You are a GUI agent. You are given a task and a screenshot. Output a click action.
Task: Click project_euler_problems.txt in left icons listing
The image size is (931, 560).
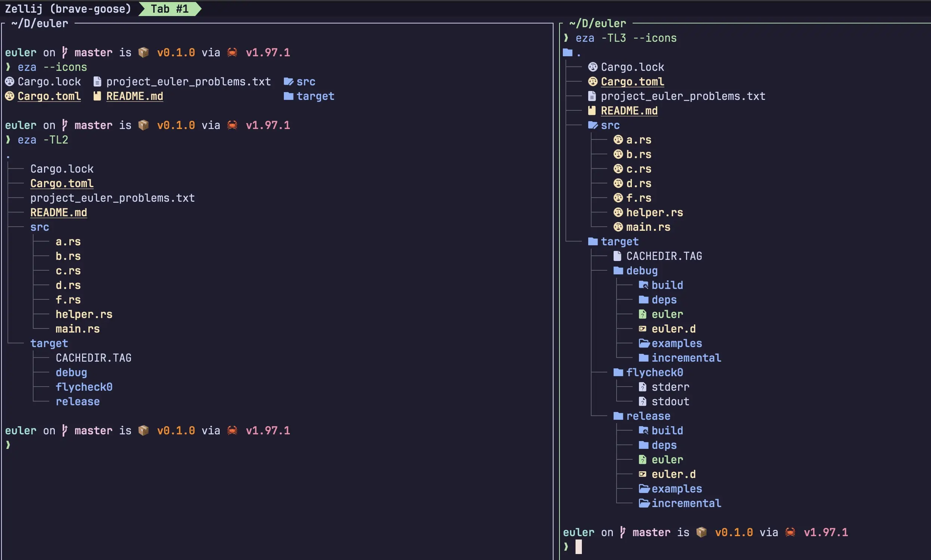pyautogui.click(x=188, y=82)
